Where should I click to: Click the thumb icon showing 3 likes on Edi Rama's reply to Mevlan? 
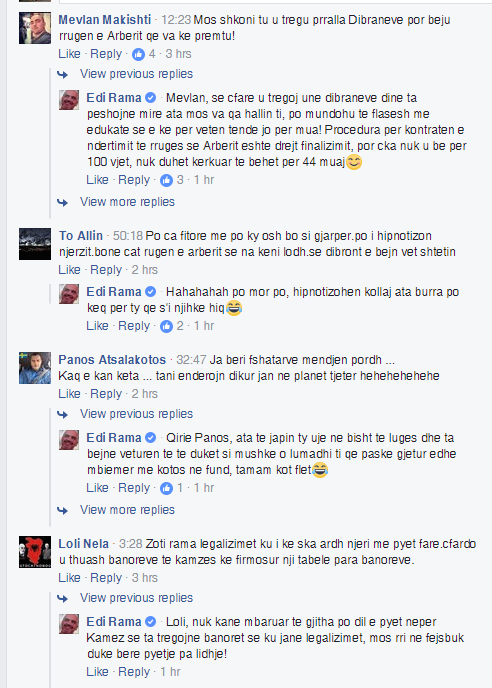tap(166, 180)
